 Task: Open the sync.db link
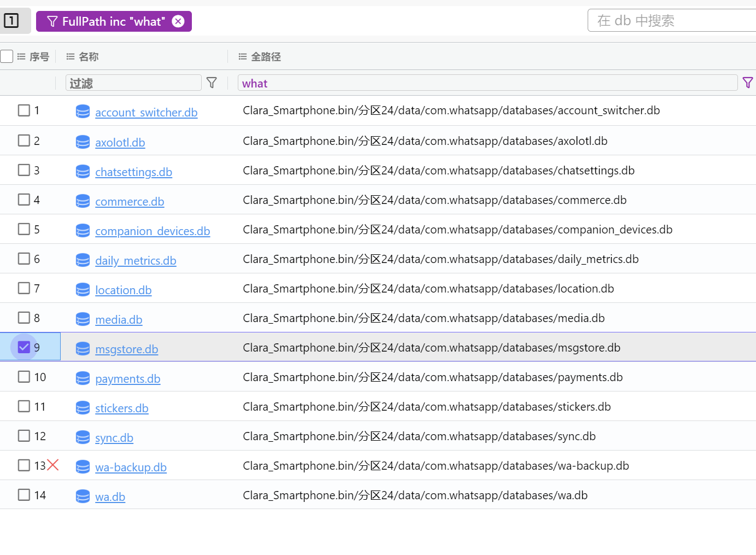click(x=114, y=437)
